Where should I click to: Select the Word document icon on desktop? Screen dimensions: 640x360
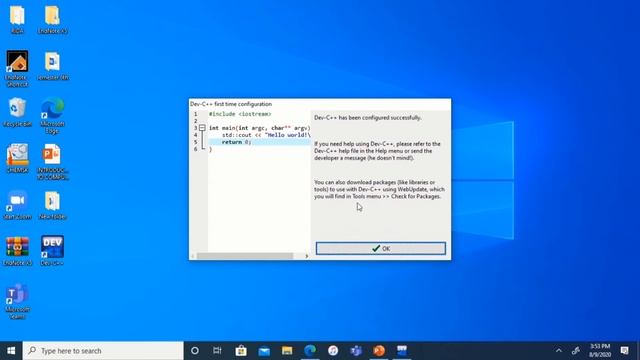tap(52, 66)
